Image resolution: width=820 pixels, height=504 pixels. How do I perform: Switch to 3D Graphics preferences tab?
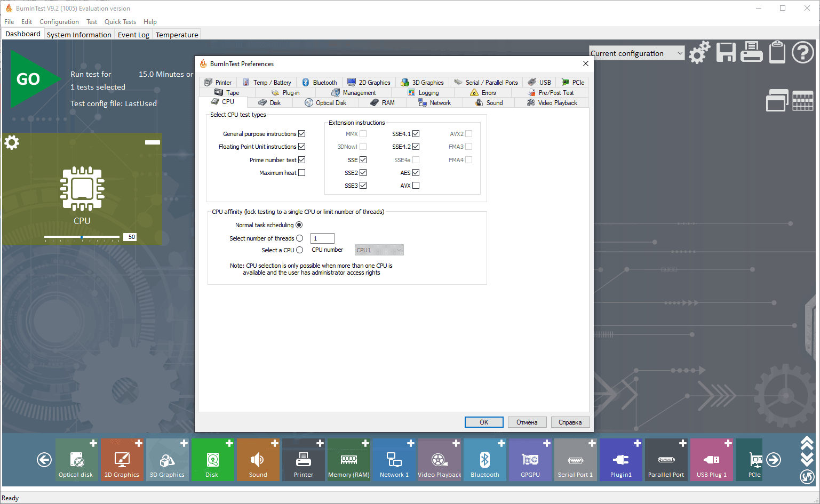(422, 83)
